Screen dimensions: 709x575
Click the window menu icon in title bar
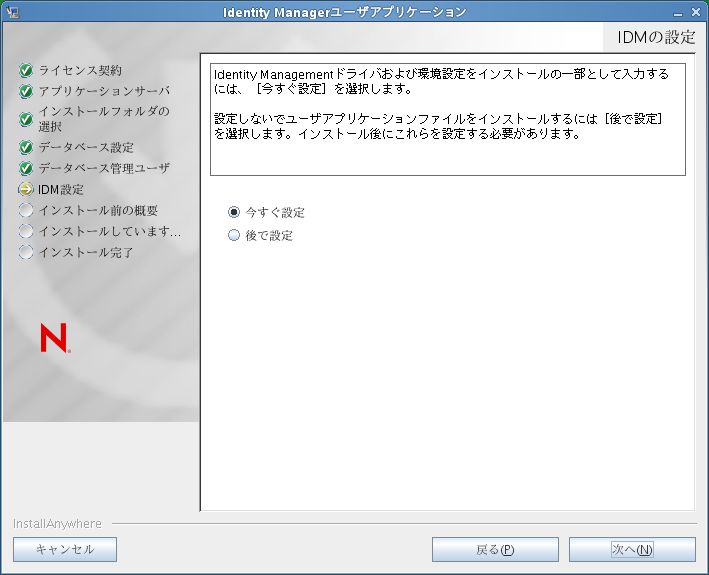click(x=12, y=12)
